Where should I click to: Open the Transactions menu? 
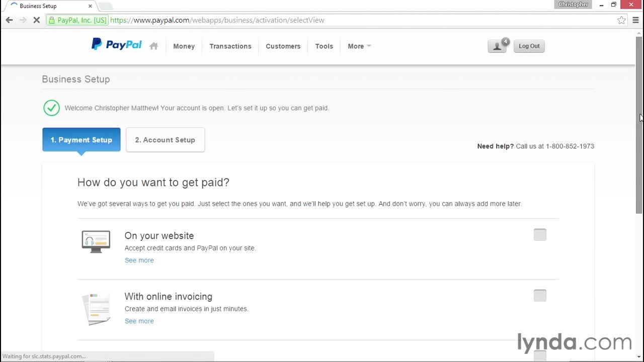pyautogui.click(x=230, y=46)
